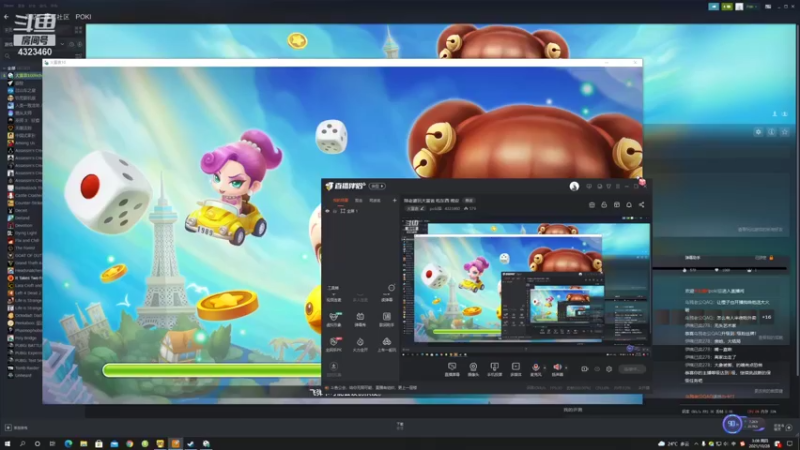Click the round icon at right of the tools header
This screenshot has width=800, height=450.
391,288
